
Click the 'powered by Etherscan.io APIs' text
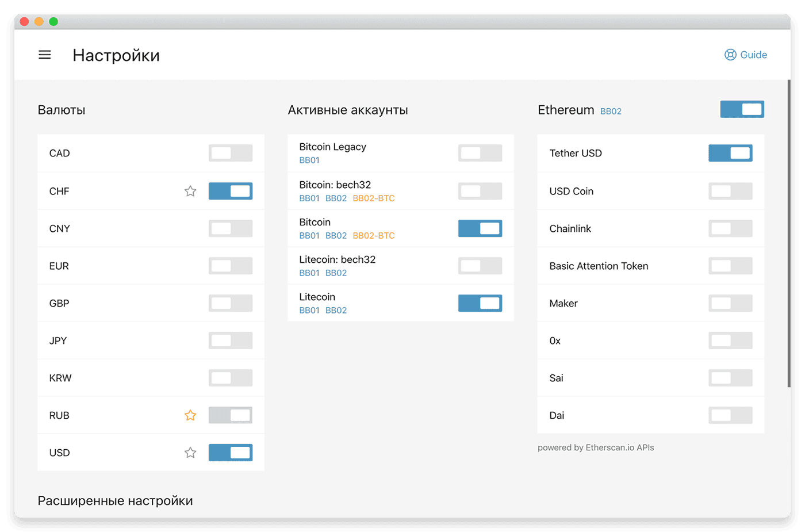click(x=596, y=447)
